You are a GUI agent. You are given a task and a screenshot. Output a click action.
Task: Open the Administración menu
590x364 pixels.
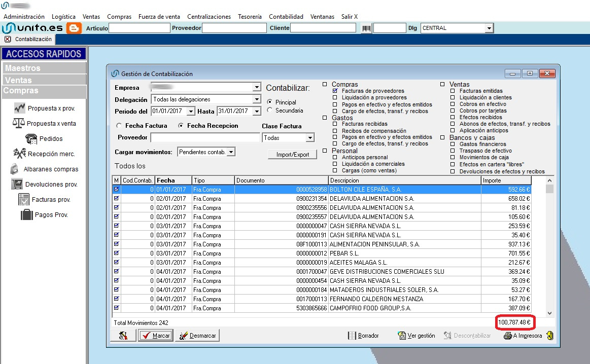coord(24,17)
